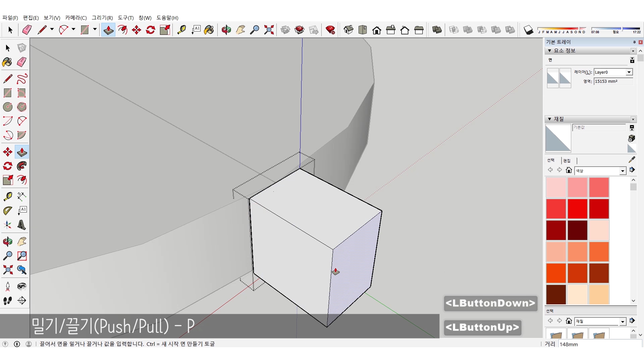644x362 pixels.
Task: Toggle the shadows display button
Action: point(528,30)
